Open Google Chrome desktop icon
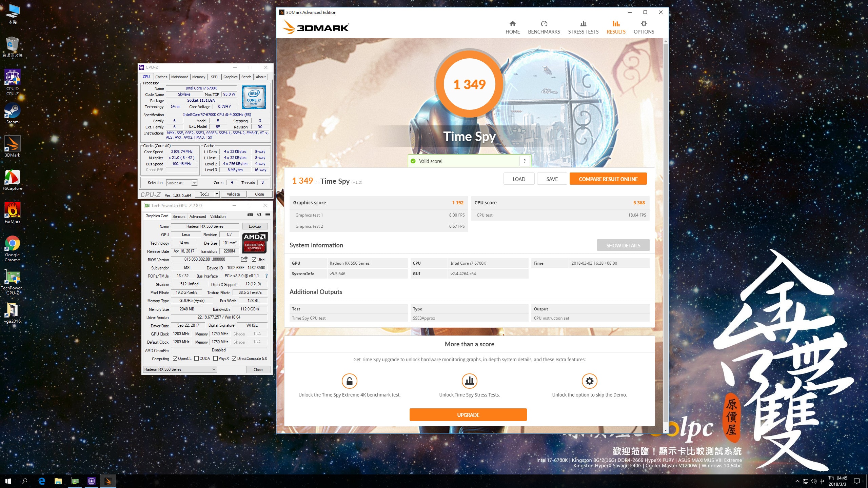This screenshot has width=868, height=488. pyautogui.click(x=13, y=249)
